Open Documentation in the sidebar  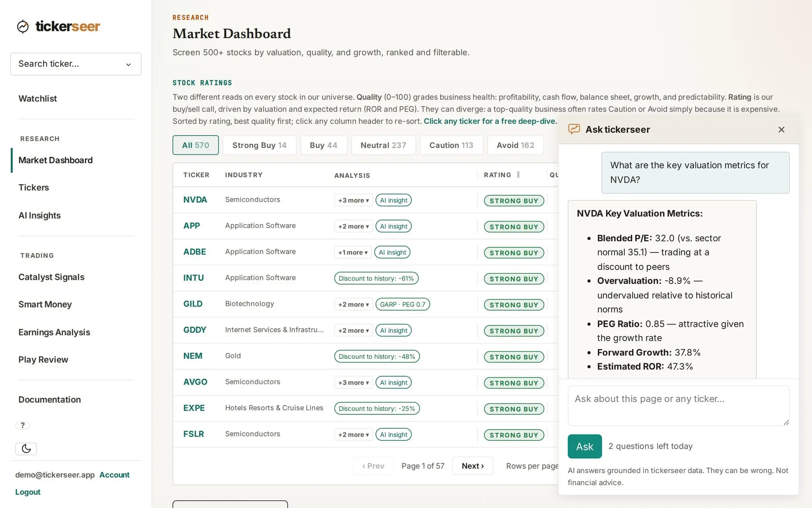coord(50,400)
